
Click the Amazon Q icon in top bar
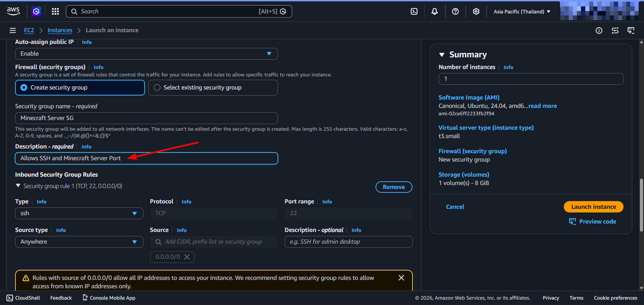[36, 11]
